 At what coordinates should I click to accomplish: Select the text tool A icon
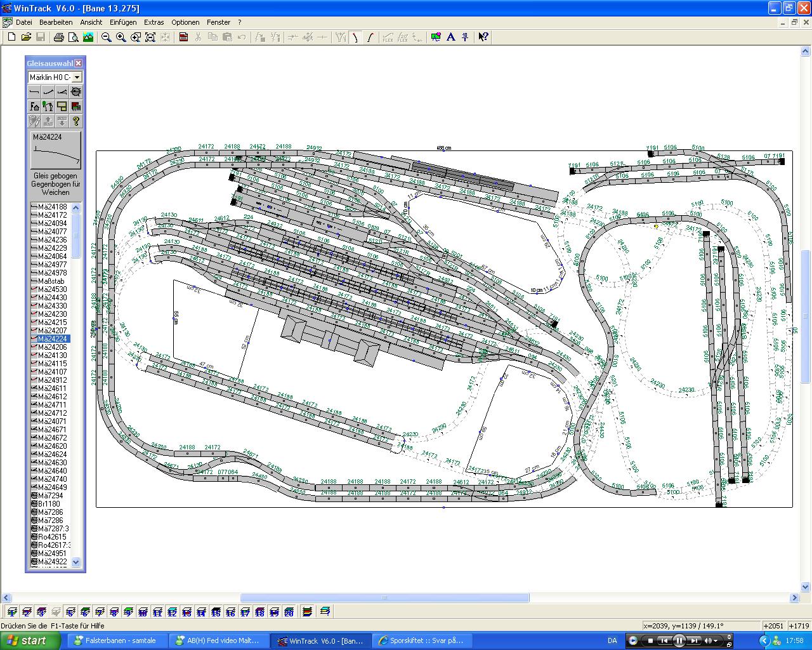(x=450, y=37)
